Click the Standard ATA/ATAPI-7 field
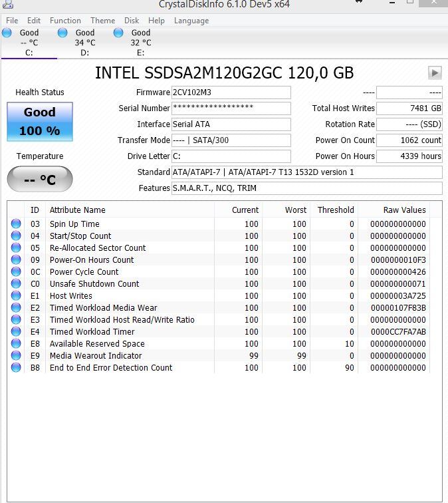The width and height of the screenshot is (448, 503). point(306,172)
